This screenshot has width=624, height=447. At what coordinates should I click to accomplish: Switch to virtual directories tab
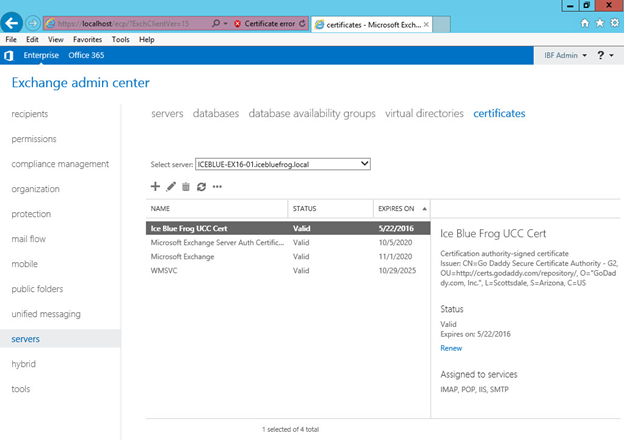click(424, 113)
